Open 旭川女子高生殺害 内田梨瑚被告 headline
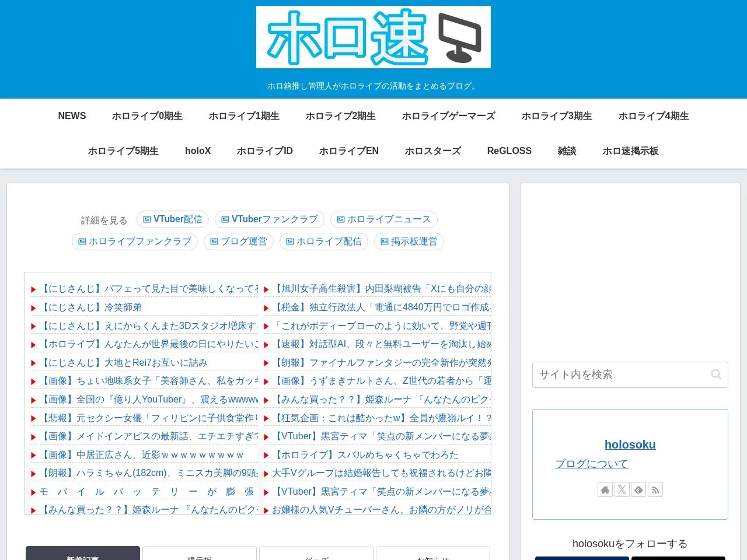This screenshot has height=560, width=747. point(382,289)
